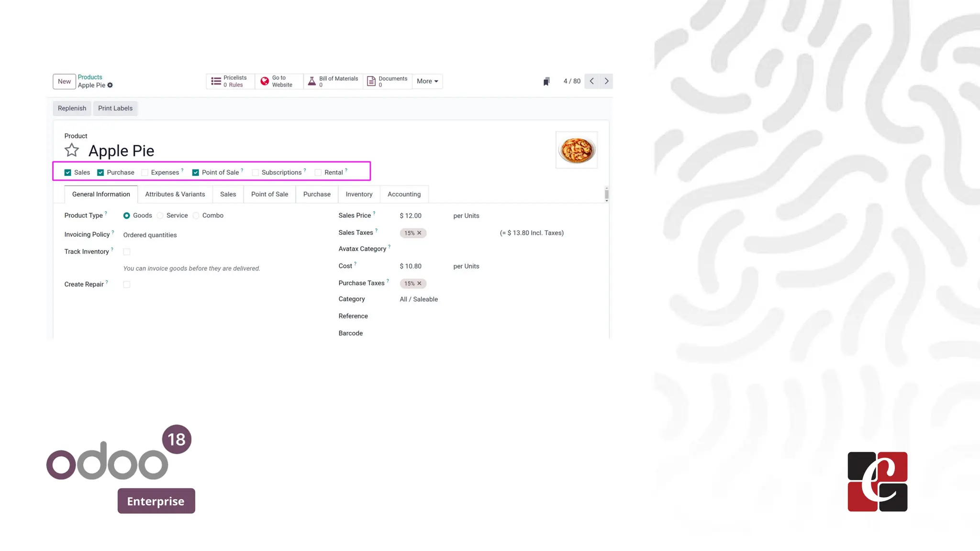Open the Category All / Saleable dropdown
This screenshot has height=551, width=980.
[x=419, y=299]
